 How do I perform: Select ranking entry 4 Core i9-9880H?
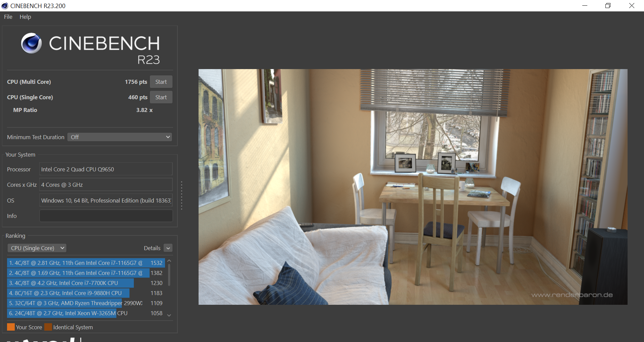(x=86, y=293)
